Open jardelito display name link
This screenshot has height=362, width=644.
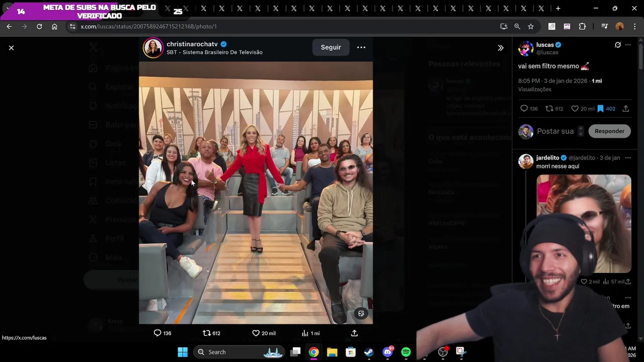(x=547, y=158)
